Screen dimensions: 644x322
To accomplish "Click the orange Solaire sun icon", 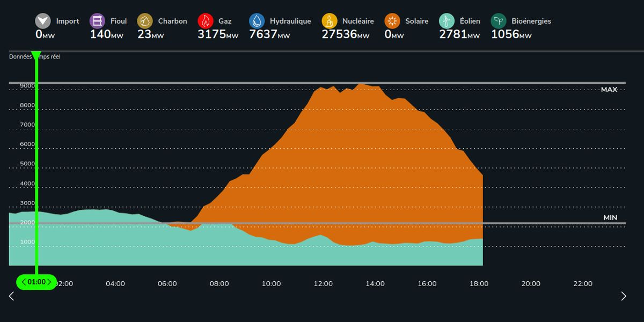I will (x=392, y=21).
